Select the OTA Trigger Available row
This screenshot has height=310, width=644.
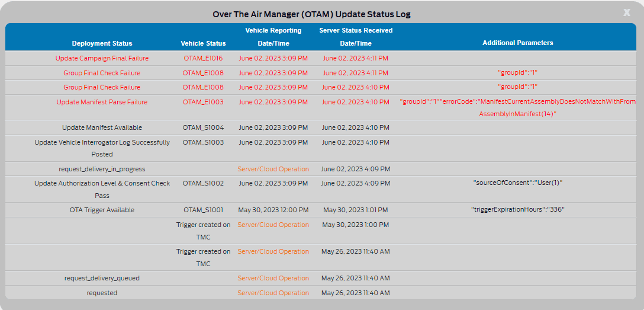click(102, 210)
